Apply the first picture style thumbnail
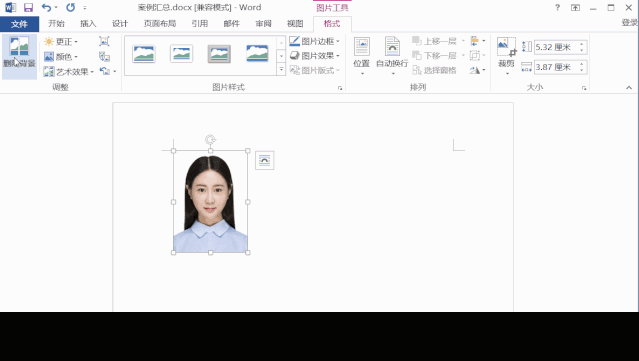This screenshot has height=361, width=639. coord(143,54)
